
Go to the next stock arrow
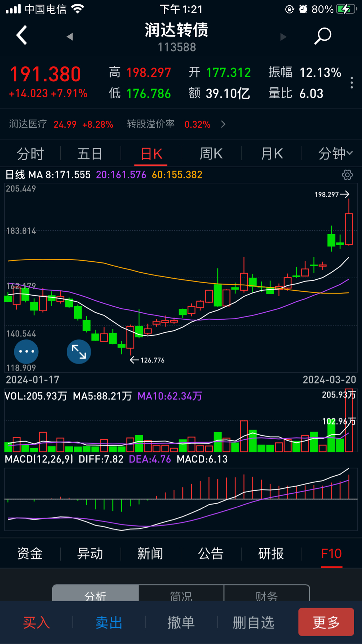[x=283, y=37]
